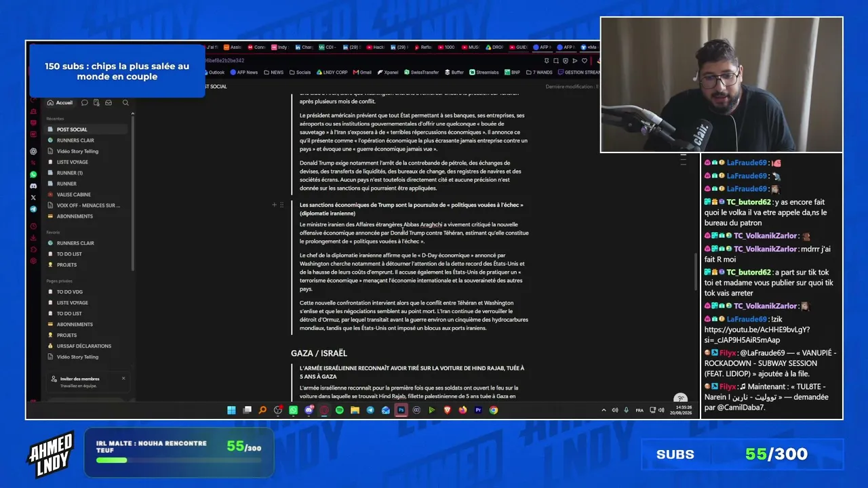
Task: Open the Gmail bookmark
Action: [x=362, y=73]
